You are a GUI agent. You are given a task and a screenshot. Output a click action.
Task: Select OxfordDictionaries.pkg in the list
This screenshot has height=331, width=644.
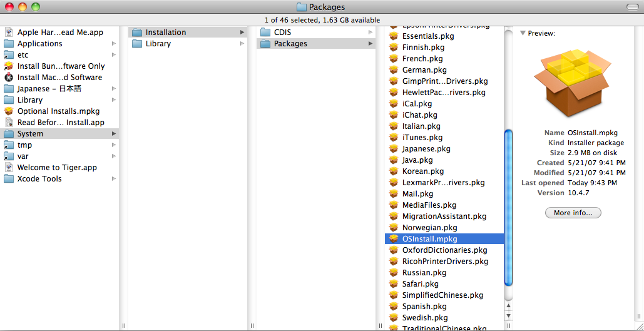tap(444, 250)
